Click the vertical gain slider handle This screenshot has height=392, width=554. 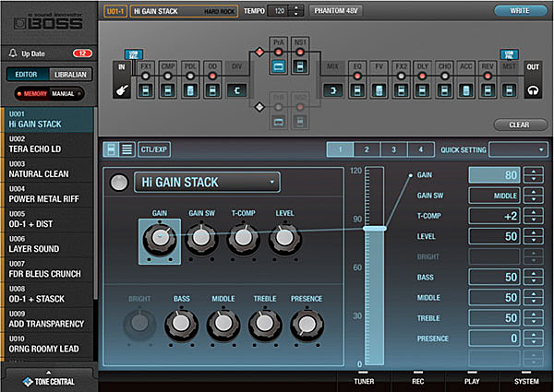click(x=376, y=228)
